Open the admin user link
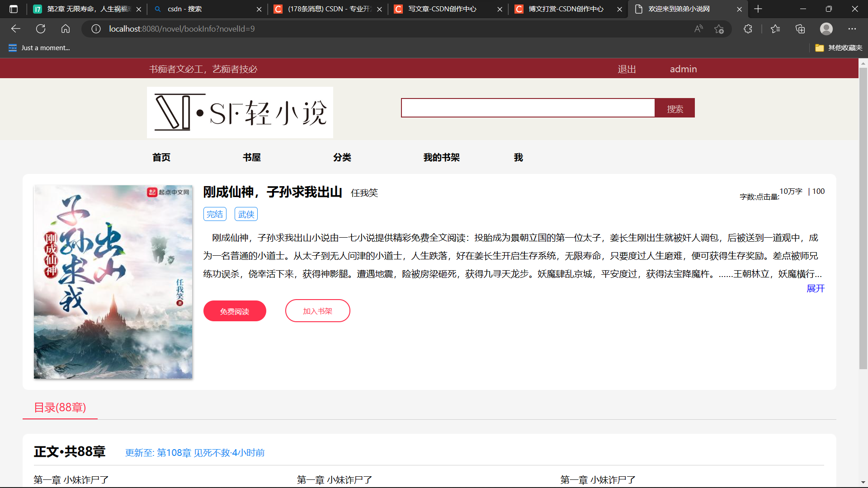Image resolution: width=868 pixels, height=488 pixels. tap(683, 69)
